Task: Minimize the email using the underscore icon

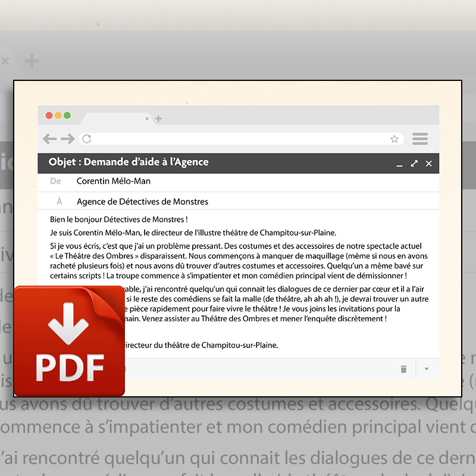Action: [x=400, y=164]
